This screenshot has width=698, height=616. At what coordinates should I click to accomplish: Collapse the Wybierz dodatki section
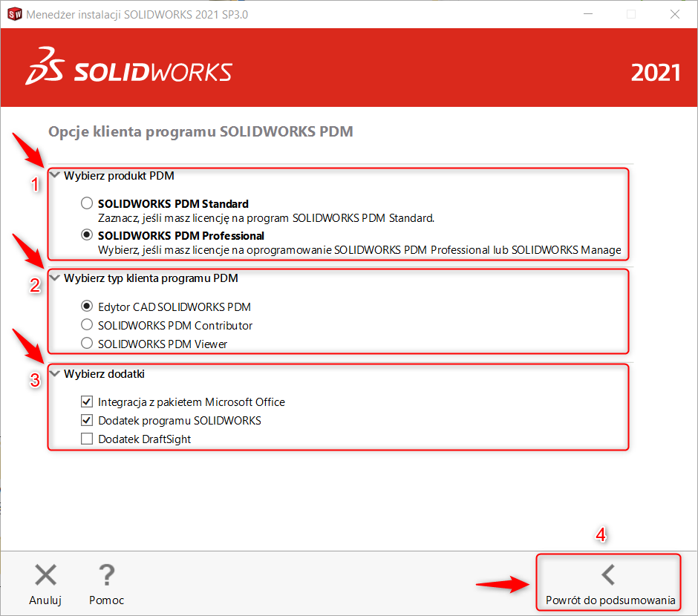(x=55, y=374)
